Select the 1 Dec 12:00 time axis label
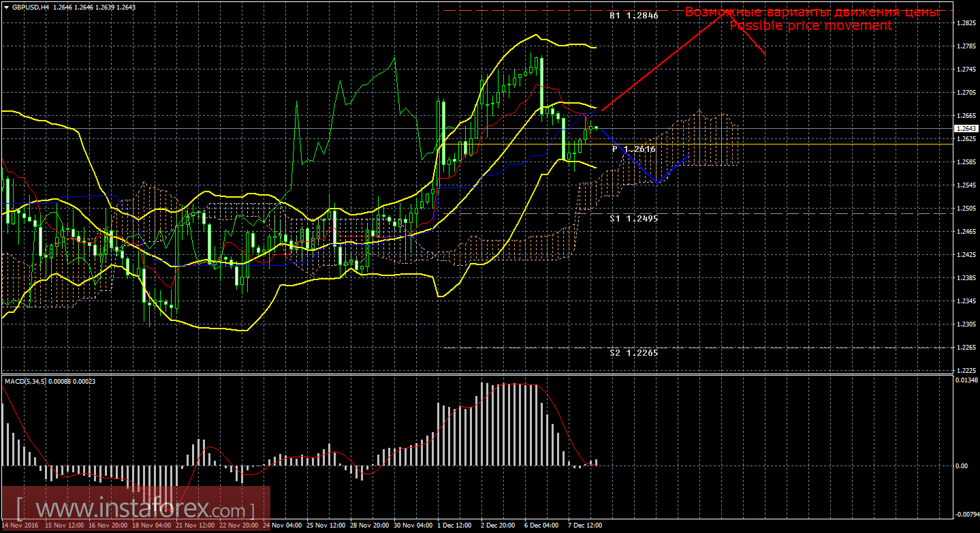Viewport: 980px width, 533px height. pyautogui.click(x=455, y=526)
